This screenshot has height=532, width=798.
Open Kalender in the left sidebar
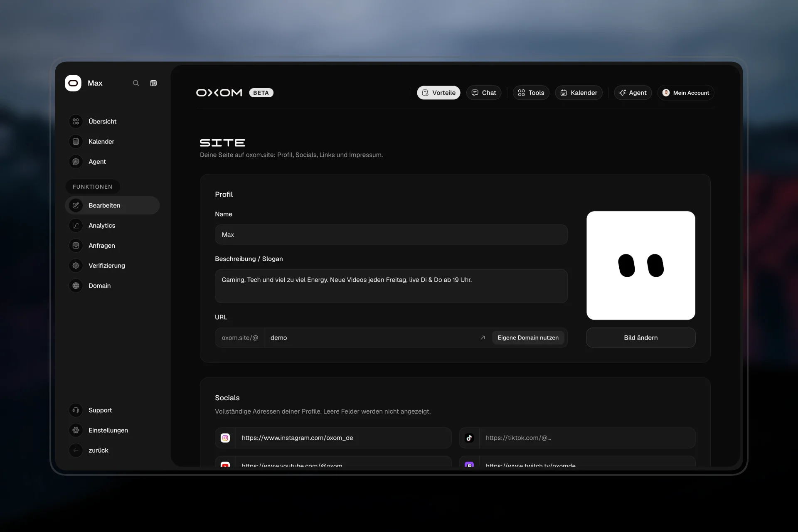[112, 142]
